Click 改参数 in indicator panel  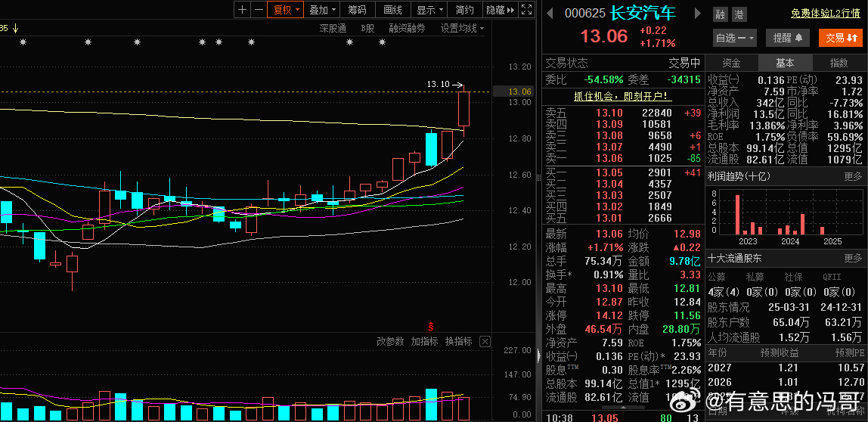[x=390, y=342]
